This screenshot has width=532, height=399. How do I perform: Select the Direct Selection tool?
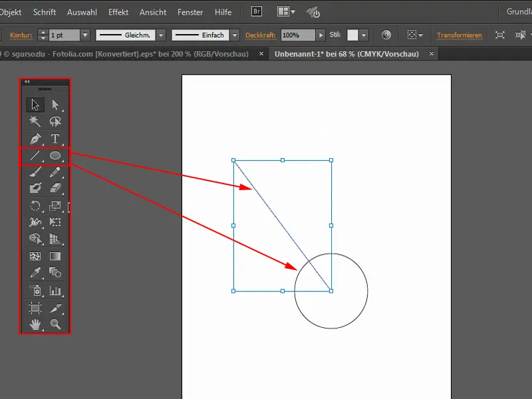coord(55,105)
